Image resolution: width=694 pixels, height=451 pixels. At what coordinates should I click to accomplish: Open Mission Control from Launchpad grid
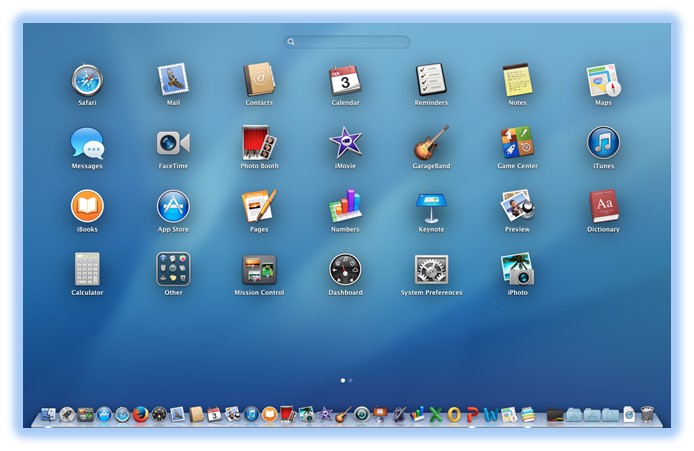click(259, 269)
